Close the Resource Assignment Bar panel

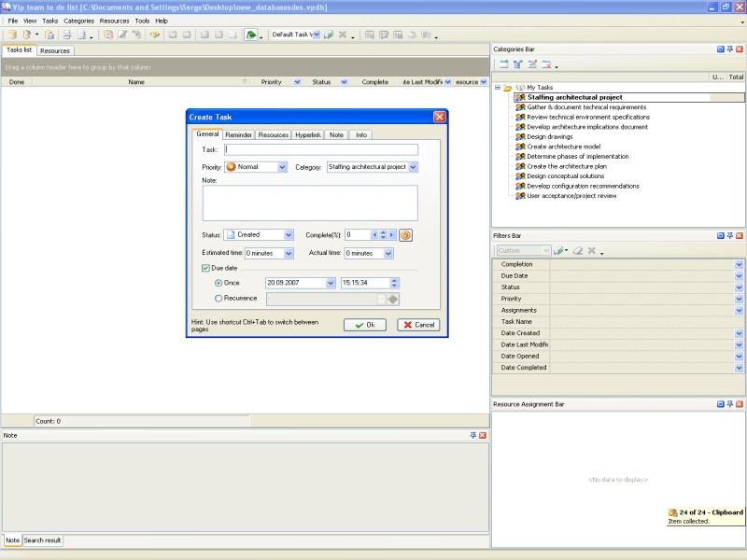(x=740, y=404)
